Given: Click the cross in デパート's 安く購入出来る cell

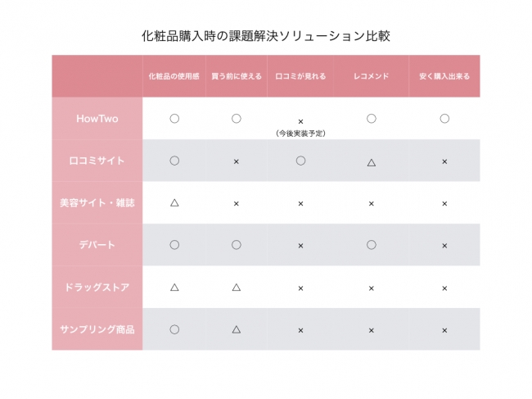Looking at the screenshot, I should click(444, 245).
